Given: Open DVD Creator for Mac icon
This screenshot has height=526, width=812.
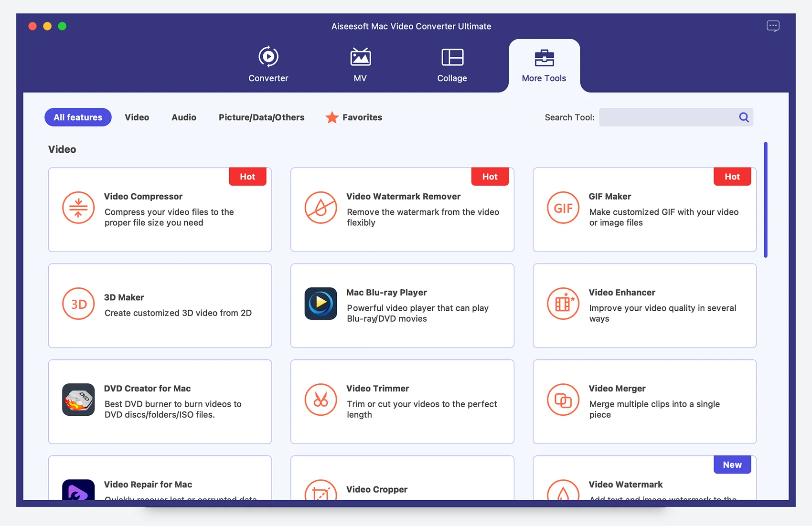Looking at the screenshot, I should (x=78, y=400).
